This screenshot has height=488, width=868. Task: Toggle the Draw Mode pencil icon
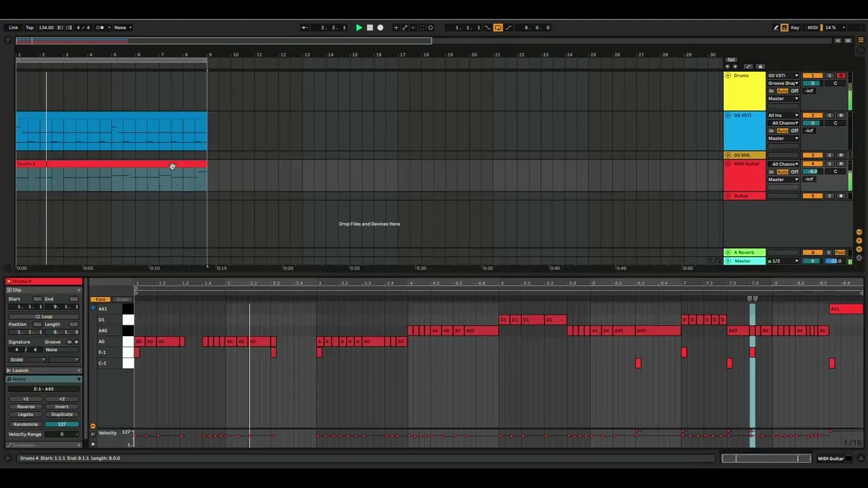pos(776,28)
